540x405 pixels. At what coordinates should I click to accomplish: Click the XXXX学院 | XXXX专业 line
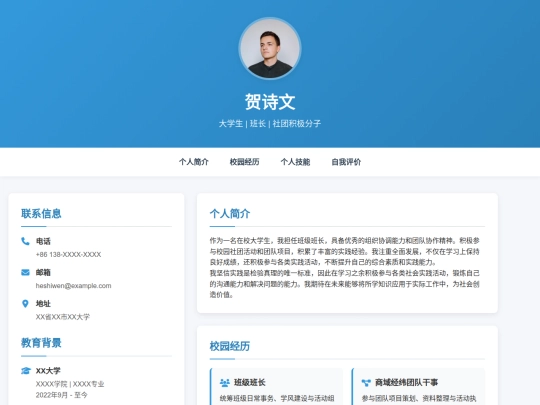pos(70,384)
